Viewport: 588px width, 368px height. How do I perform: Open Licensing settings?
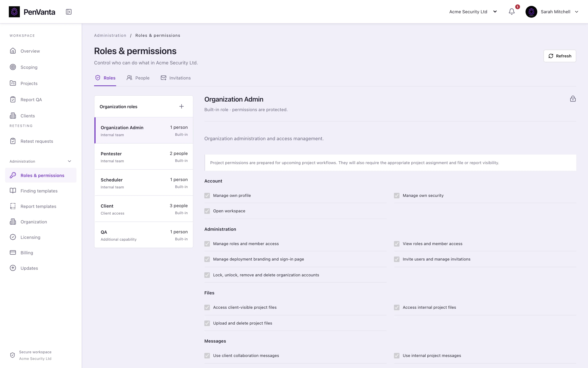[x=41, y=237]
